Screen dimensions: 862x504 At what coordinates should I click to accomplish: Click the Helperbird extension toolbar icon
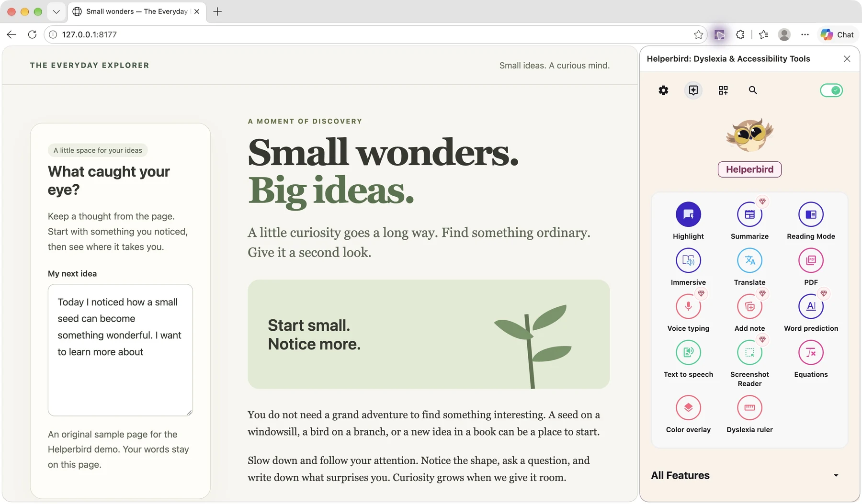click(719, 34)
